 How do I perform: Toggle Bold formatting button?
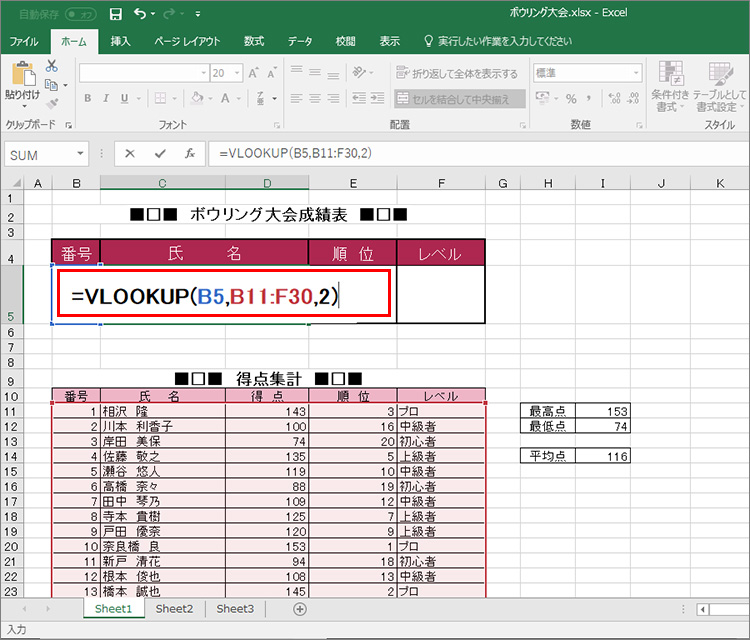[x=87, y=98]
